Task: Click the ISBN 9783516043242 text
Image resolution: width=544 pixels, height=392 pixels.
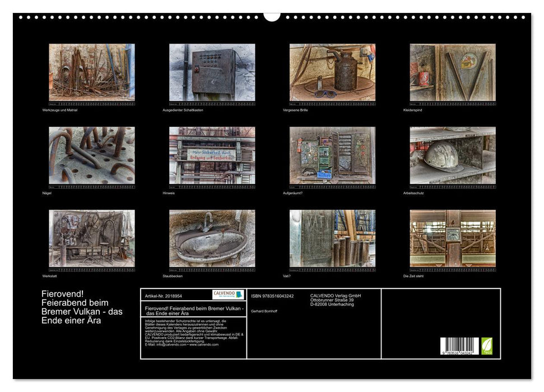Action: (272, 296)
